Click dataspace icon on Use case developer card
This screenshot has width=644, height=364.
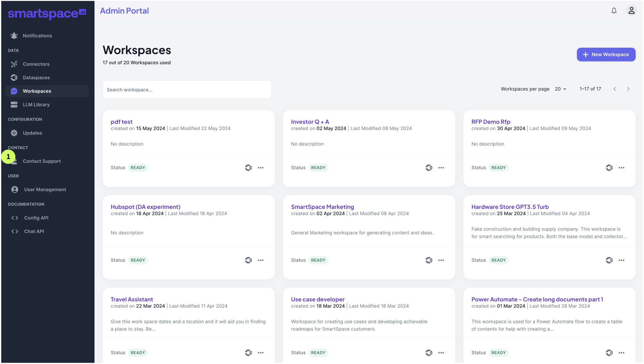(x=429, y=352)
